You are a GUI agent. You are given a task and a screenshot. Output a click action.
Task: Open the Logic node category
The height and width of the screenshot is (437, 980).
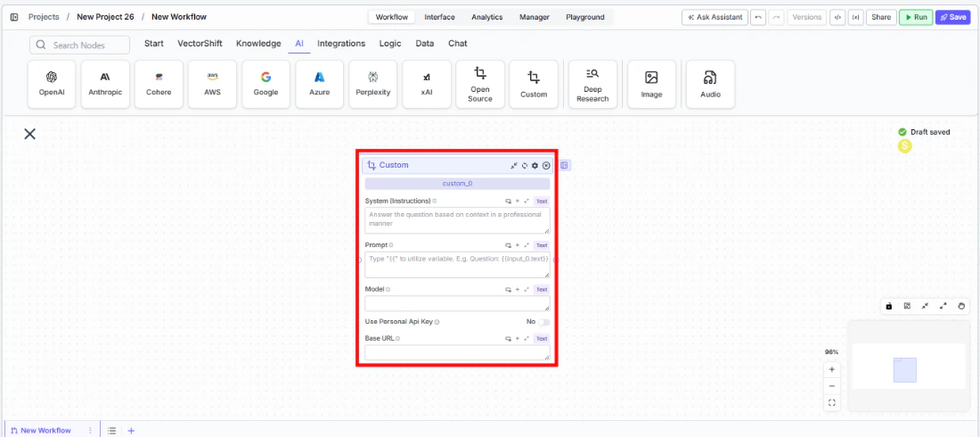(390, 44)
